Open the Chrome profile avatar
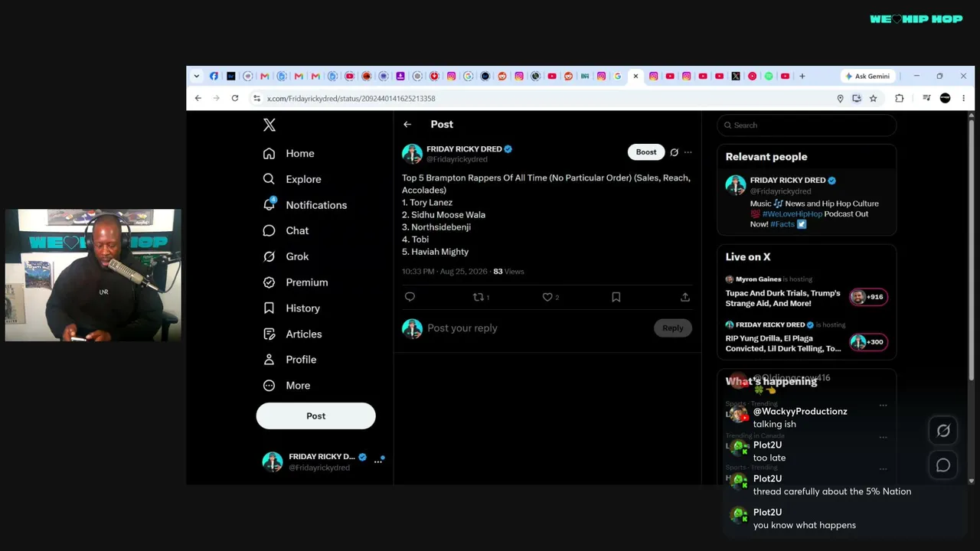This screenshot has height=551, width=980. (x=945, y=99)
